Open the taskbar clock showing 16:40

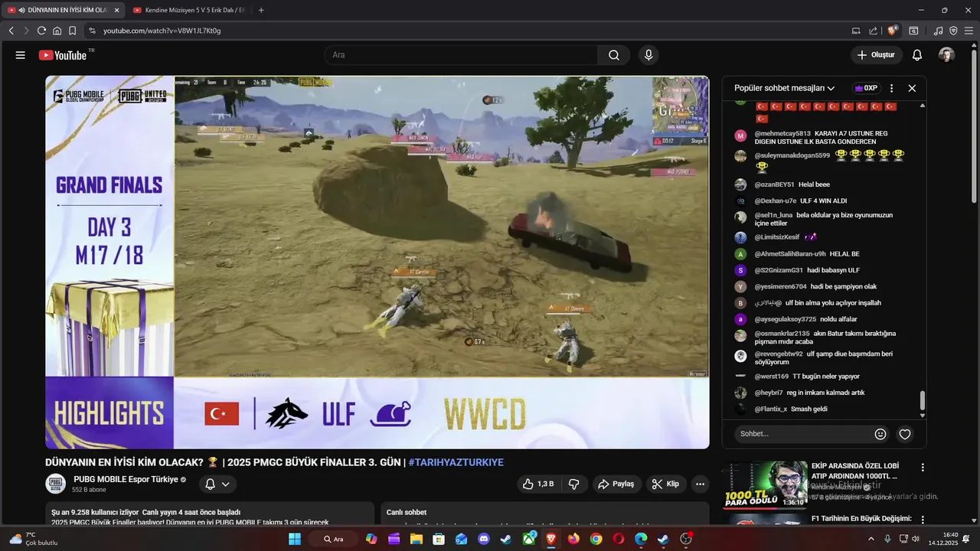[943, 539]
